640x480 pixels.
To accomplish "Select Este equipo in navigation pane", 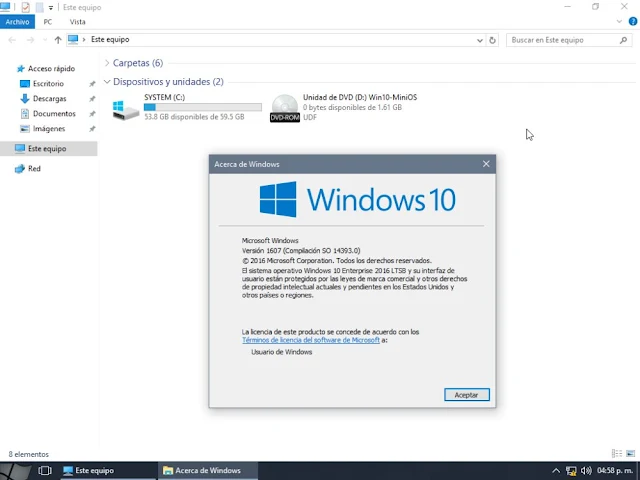I will pyautogui.click(x=49, y=149).
